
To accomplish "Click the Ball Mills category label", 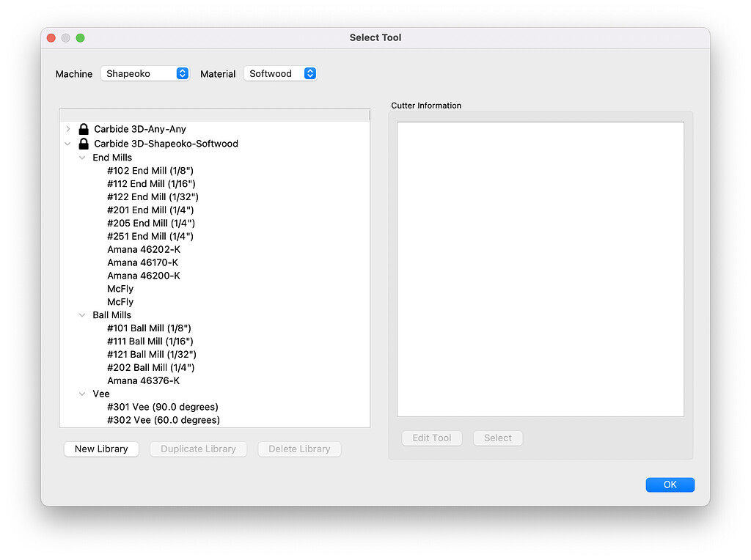I will pyautogui.click(x=111, y=315).
